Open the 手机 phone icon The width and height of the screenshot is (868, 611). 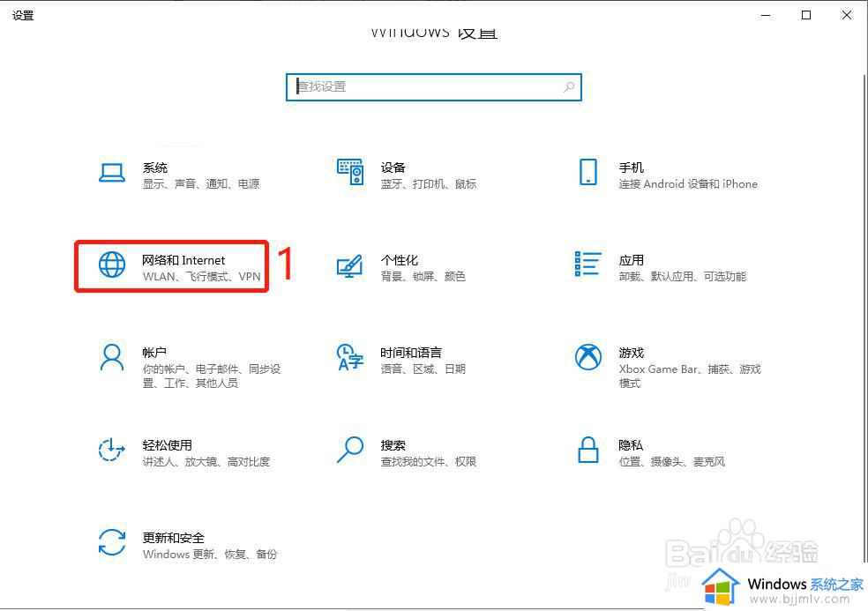click(x=587, y=172)
